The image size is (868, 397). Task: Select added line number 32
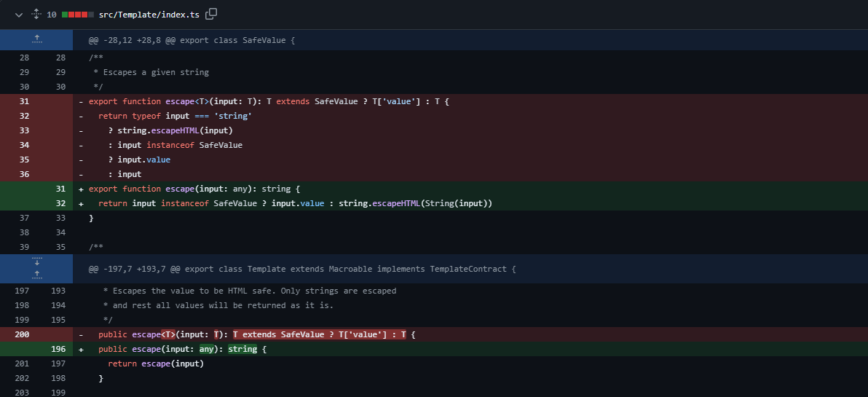pyautogui.click(x=60, y=203)
